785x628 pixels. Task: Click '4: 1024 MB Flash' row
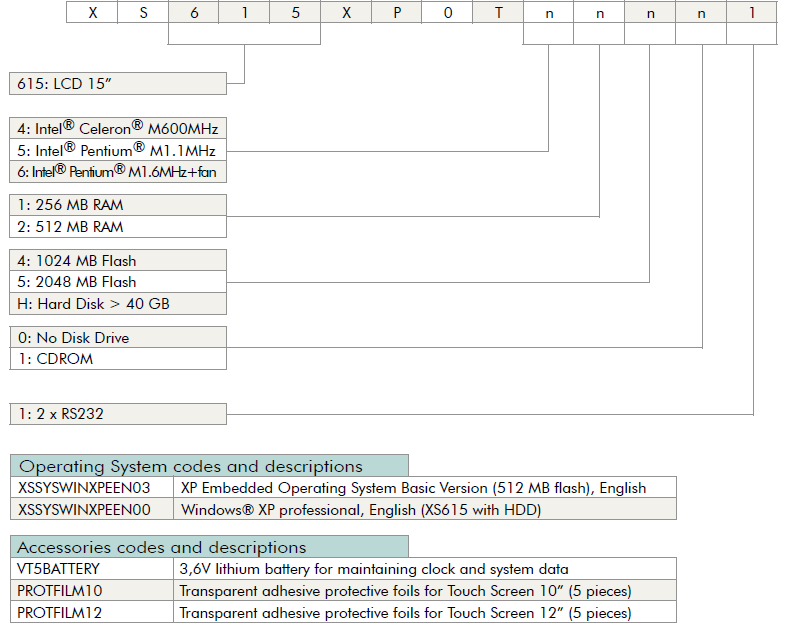118,260
